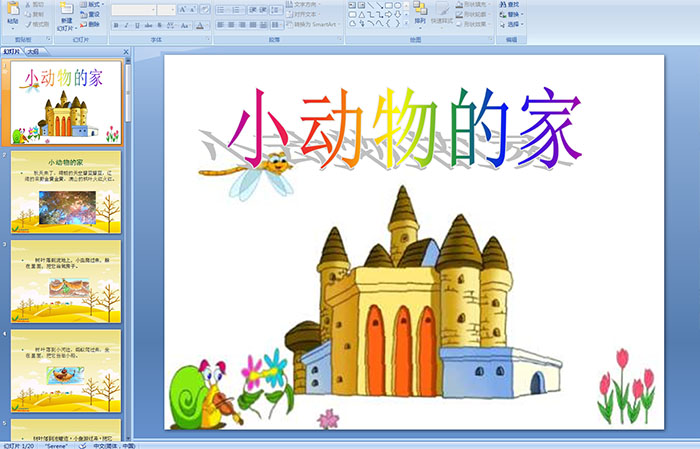
Task: Click the Font Color A swatch
Action: (x=200, y=26)
